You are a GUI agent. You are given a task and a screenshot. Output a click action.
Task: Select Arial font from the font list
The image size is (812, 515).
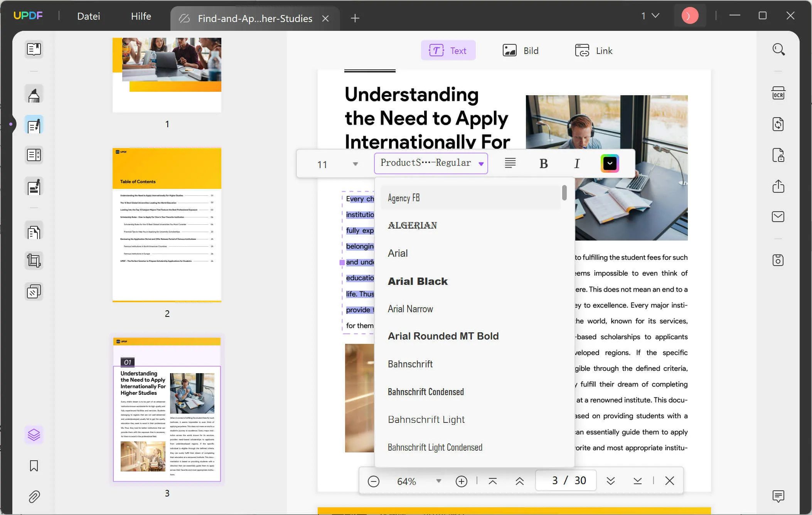point(398,253)
